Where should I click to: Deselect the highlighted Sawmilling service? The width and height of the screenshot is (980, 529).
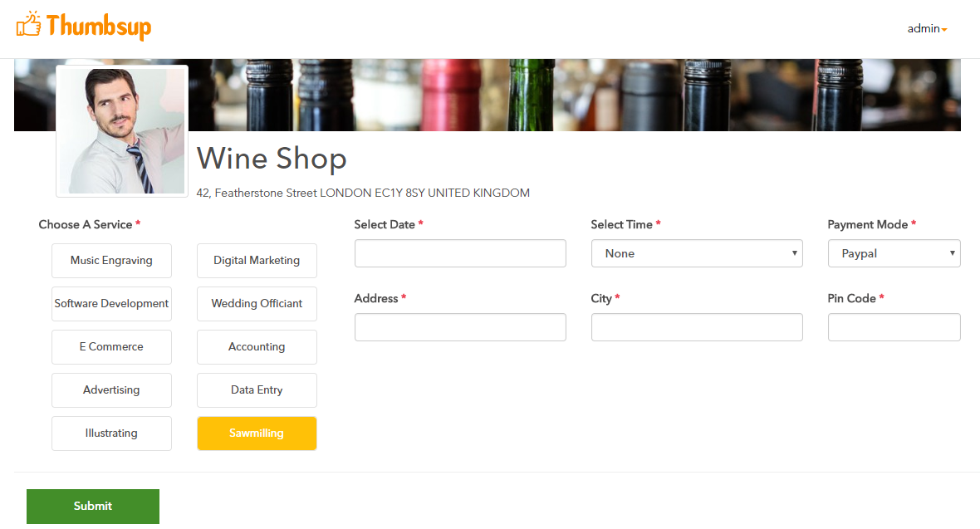click(257, 433)
